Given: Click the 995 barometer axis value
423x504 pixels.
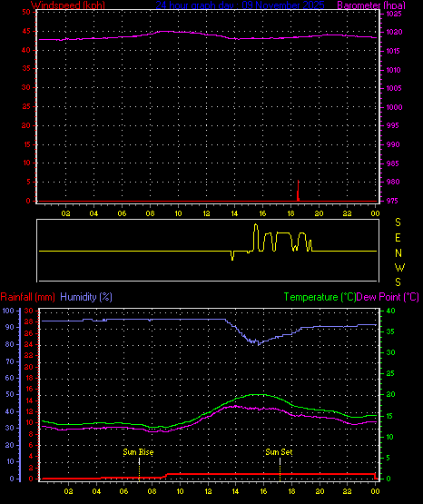Looking at the screenshot, I should pos(393,125).
